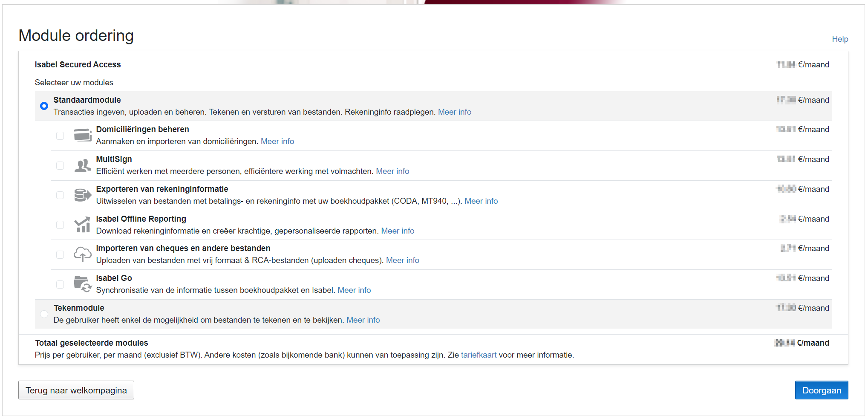
Task: Open Meer info for Isabel Go
Action: [354, 290]
